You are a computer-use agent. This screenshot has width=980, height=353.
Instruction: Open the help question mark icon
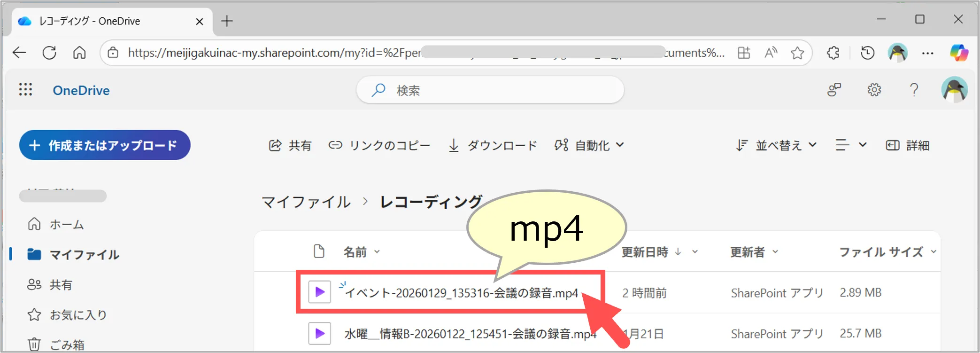pos(914,90)
